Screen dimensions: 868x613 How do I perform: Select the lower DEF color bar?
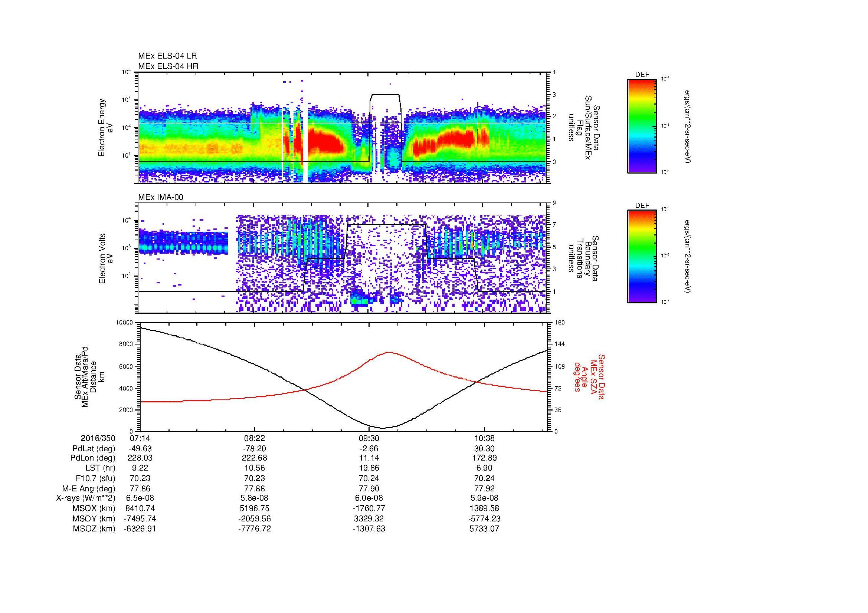[642, 257]
